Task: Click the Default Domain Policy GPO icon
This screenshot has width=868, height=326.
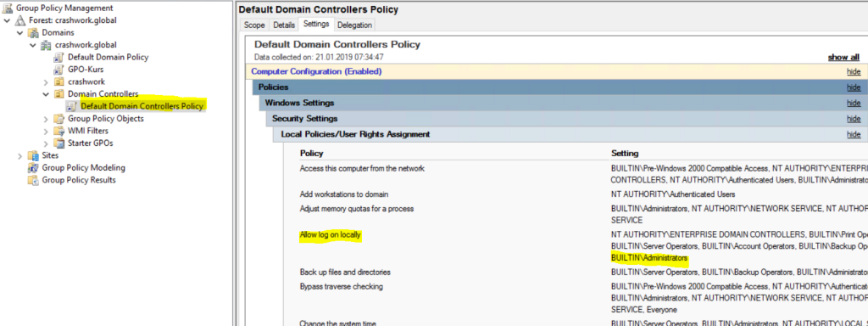Action: [x=58, y=57]
